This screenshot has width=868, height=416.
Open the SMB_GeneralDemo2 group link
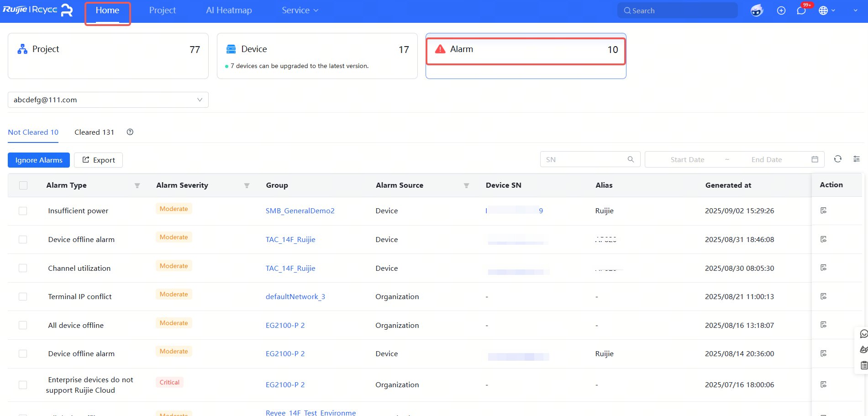coord(300,211)
